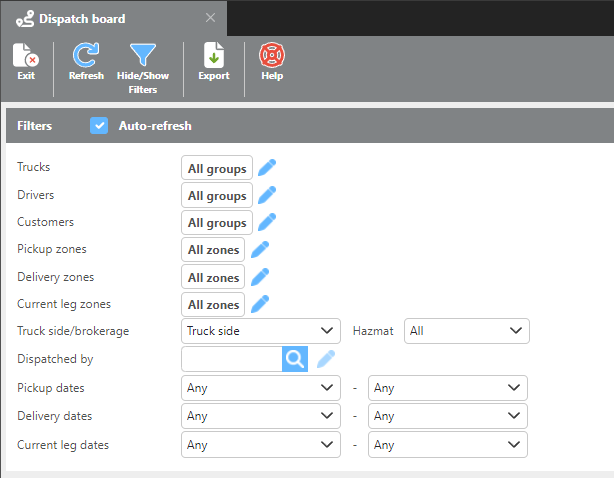Expand the Hazmat dropdown
Image resolution: width=614 pixels, height=478 pixels.
(466, 331)
